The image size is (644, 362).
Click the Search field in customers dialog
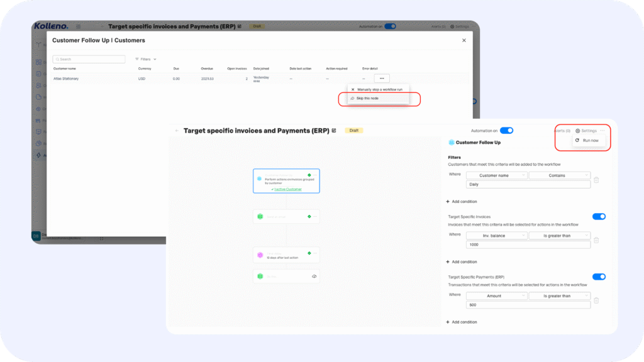point(89,59)
